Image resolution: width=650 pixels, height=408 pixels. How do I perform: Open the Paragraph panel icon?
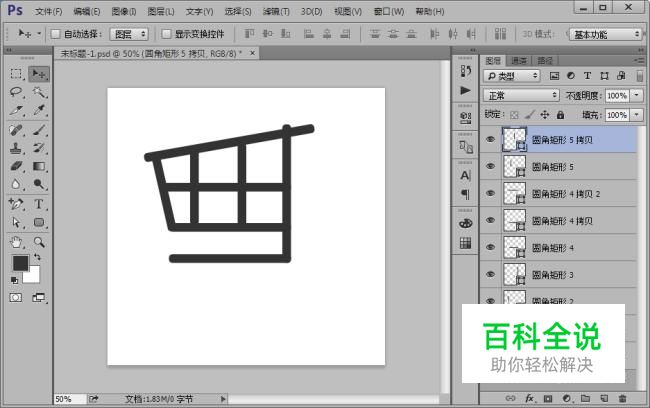tap(466, 194)
